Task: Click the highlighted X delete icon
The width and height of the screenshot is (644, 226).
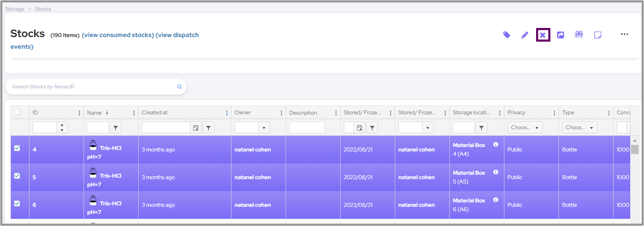Action: [543, 35]
